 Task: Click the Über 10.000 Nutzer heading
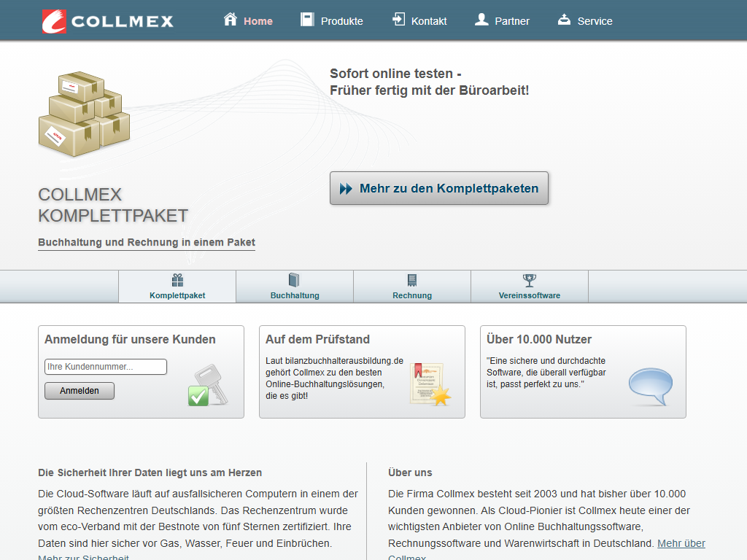(x=539, y=340)
